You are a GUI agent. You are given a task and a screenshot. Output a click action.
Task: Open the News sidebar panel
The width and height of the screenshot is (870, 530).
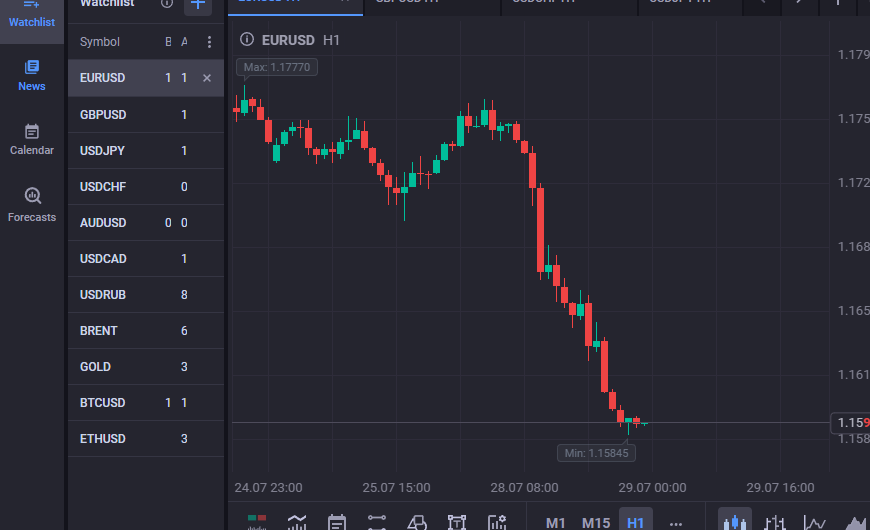tap(32, 75)
